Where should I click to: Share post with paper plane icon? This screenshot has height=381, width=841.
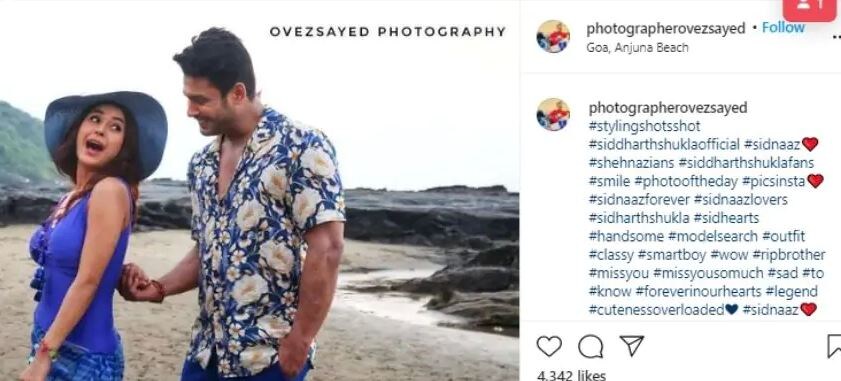[632, 346]
